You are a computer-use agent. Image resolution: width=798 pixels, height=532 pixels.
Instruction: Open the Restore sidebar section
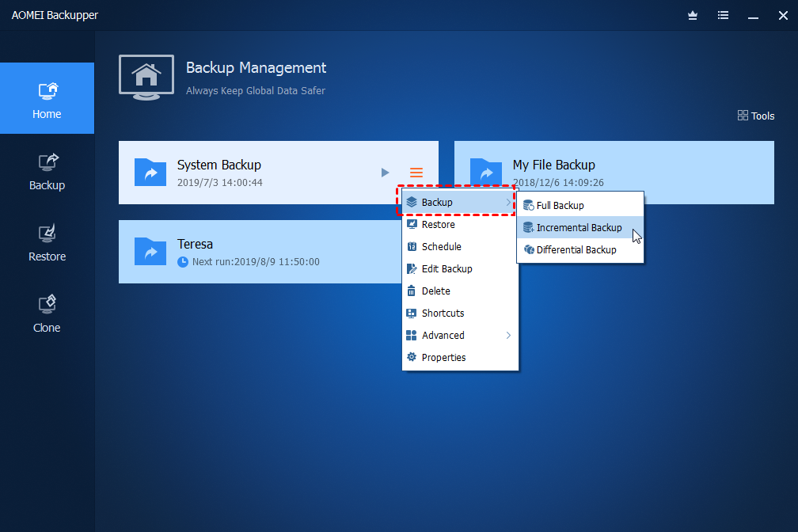(47, 243)
